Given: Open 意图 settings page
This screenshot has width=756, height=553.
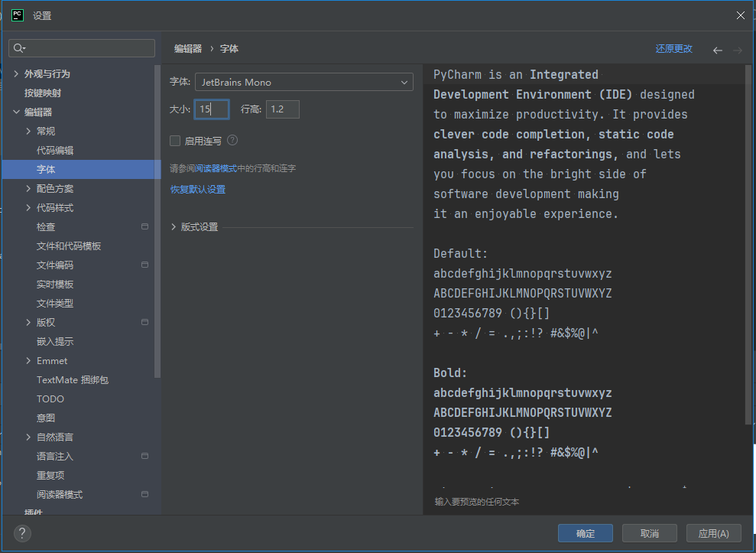Looking at the screenshot, I should point(46,418).
